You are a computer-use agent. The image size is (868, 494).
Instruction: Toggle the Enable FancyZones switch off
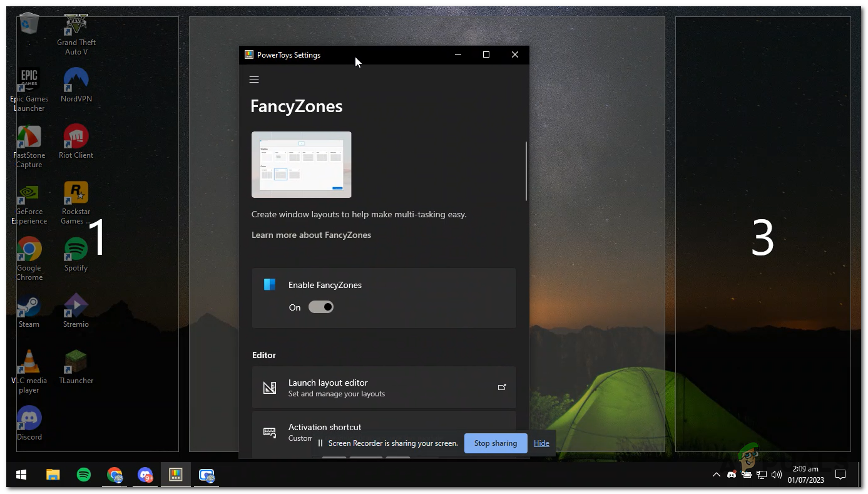pos(321,307)
